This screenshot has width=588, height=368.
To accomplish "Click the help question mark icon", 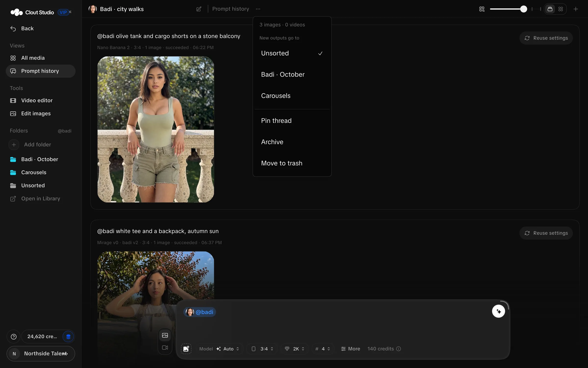I will [14, 337].
